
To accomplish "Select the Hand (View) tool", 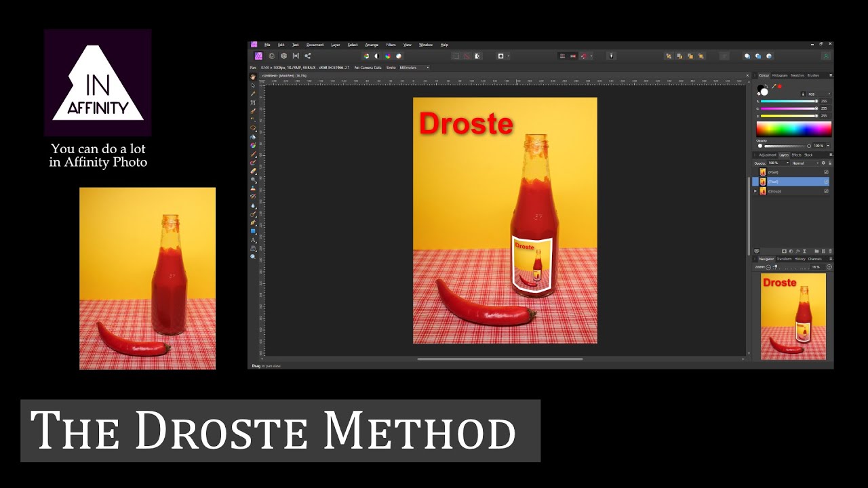I will [254, 77].
